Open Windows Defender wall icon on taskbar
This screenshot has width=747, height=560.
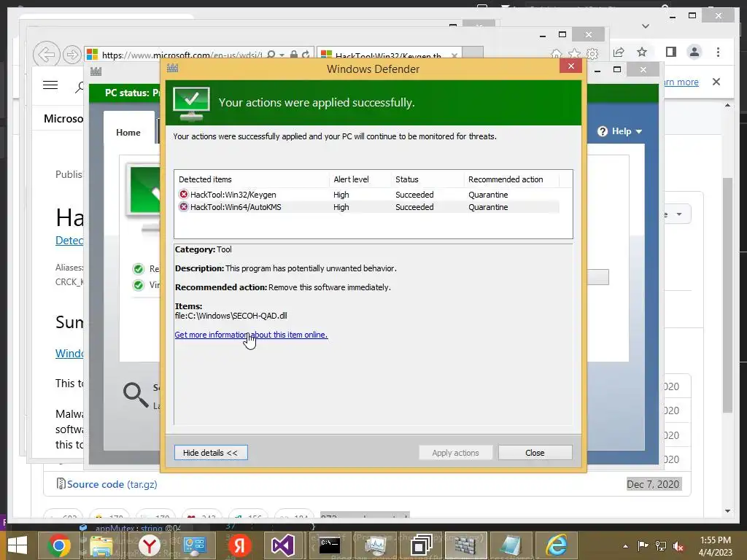point(465,545)
